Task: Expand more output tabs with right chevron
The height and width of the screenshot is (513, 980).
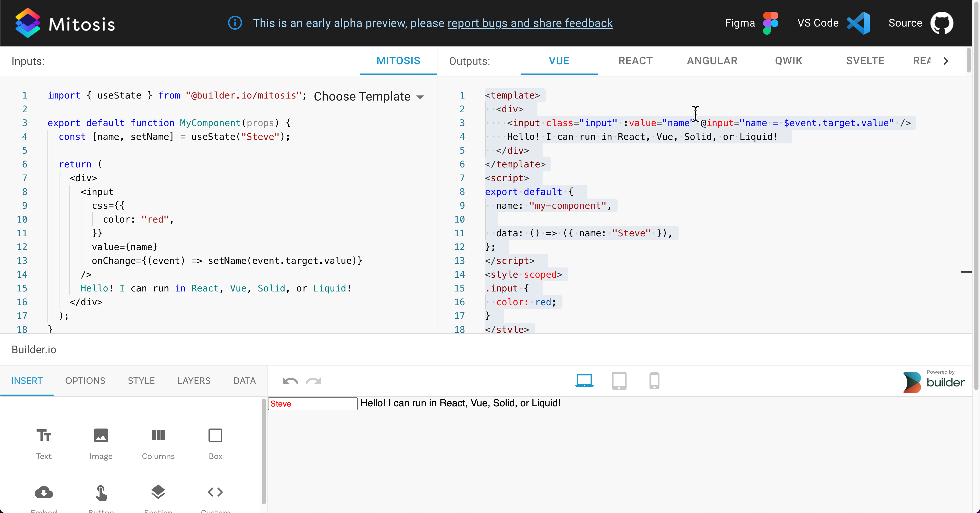Action: (946, 61)
